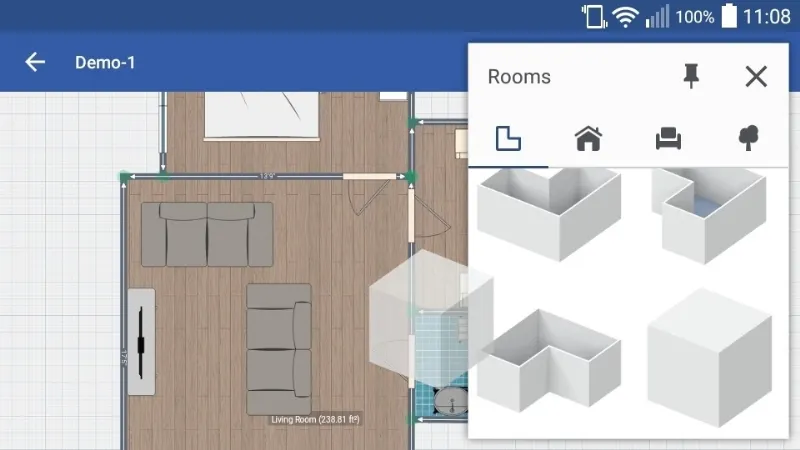
Task: Select the bed in the upper room
Action: coord(262,115)
